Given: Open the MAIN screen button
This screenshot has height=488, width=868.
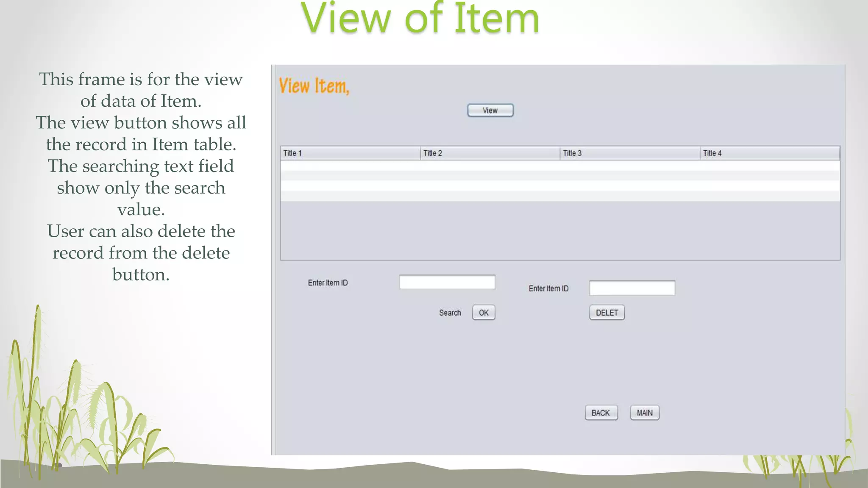Looking at the screenshot, I should [645, 413].
